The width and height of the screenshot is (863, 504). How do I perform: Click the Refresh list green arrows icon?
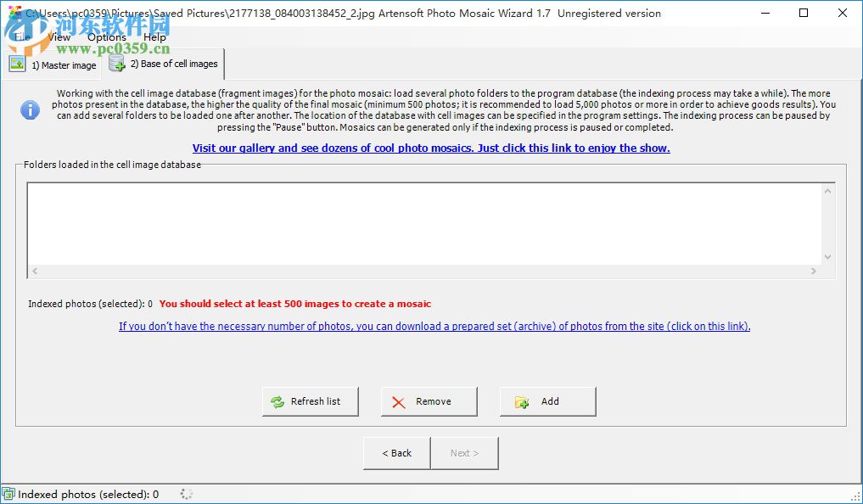[x=277, y=400]
